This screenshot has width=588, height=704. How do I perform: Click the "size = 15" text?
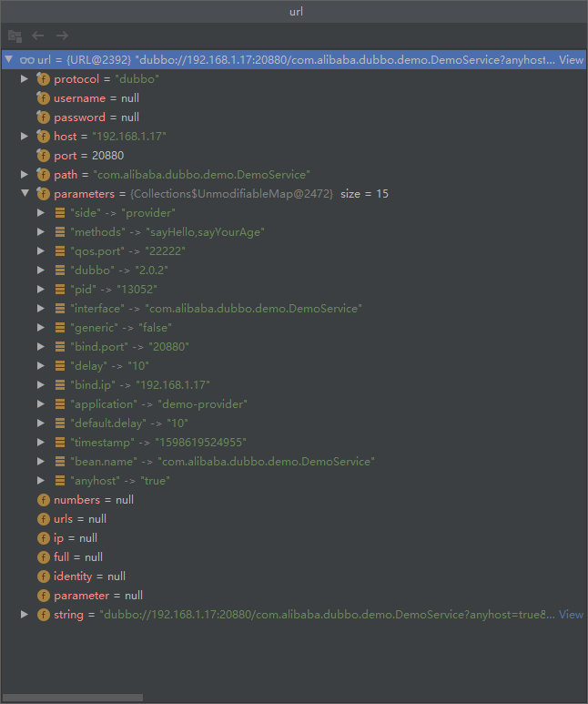(x=364, y=194)
